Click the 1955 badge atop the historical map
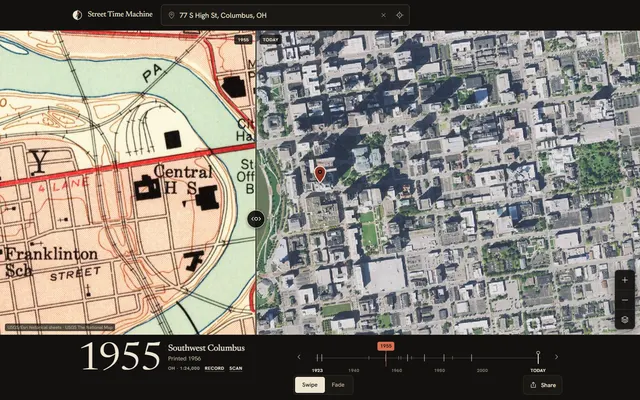This screenshot has height=400, width=640. click(243, 40)
